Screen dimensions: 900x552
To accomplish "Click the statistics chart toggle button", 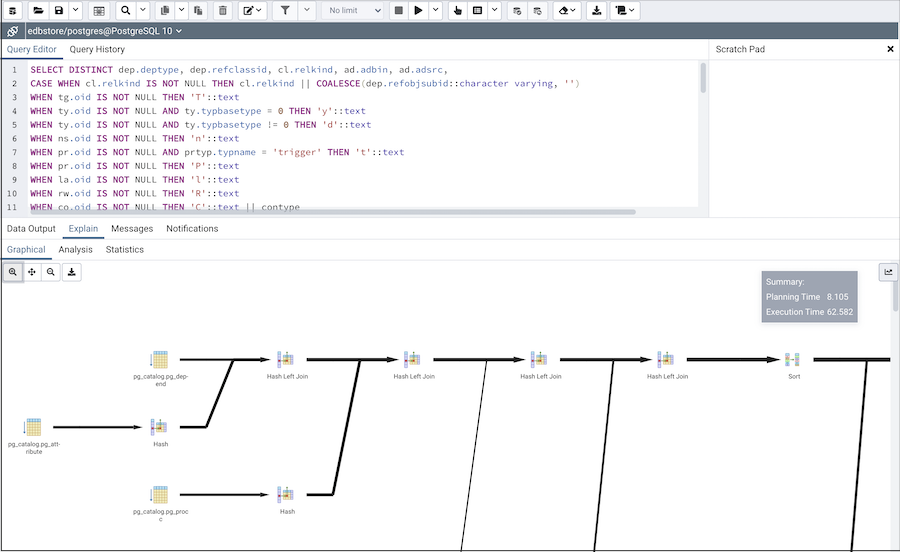I will [888, 272].
